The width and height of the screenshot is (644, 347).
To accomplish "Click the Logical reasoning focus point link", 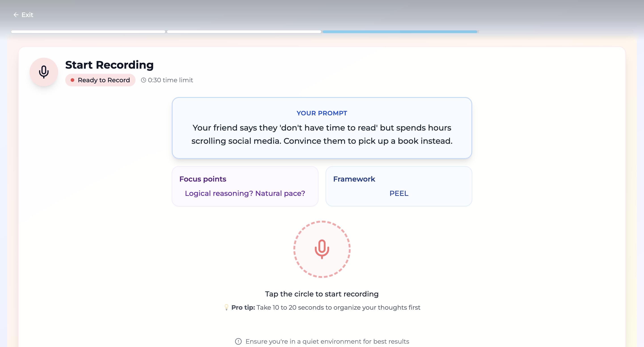I will click(x=245, y=193).
